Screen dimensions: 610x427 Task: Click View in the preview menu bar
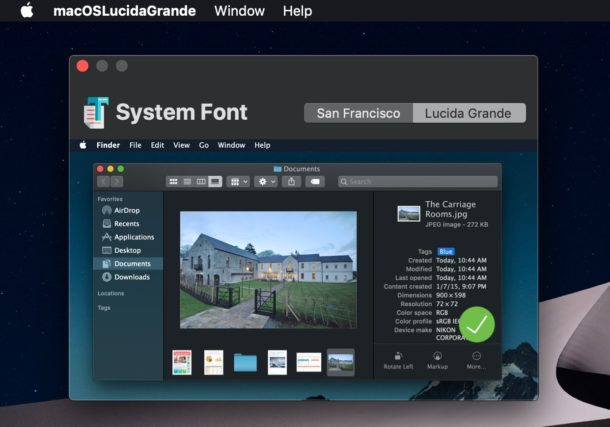pyautogui.click(x=181, y=145)
